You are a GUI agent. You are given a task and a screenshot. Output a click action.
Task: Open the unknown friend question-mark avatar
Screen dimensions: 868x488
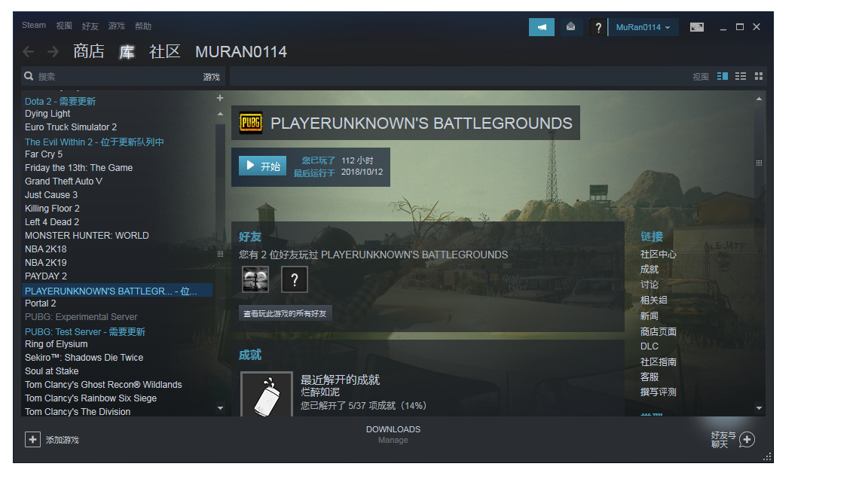(295, 279)
